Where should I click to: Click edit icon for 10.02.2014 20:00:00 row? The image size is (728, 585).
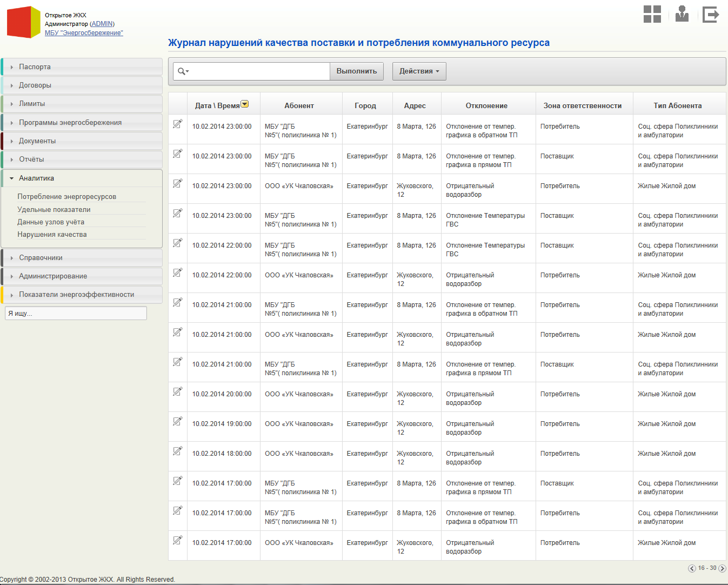pos(177,392)
